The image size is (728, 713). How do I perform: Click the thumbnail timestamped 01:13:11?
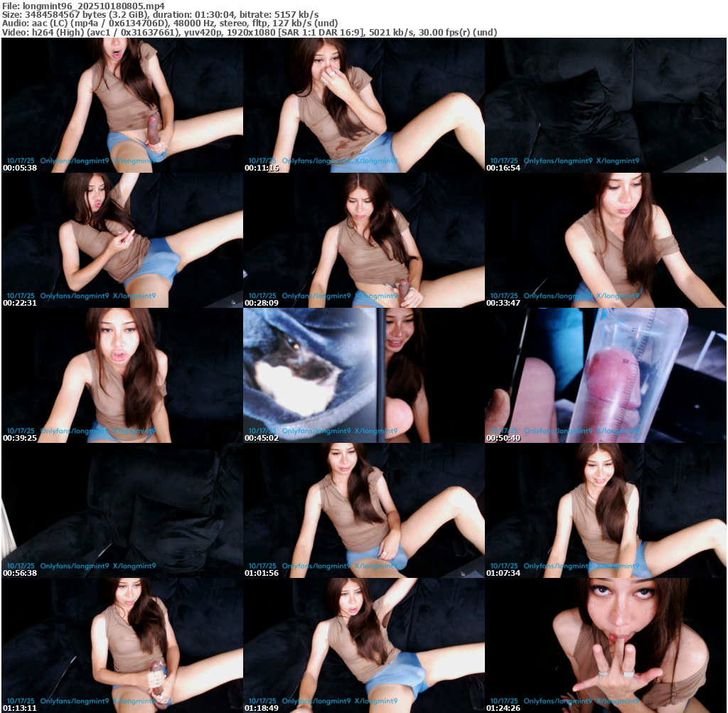(x=122, y=645)
